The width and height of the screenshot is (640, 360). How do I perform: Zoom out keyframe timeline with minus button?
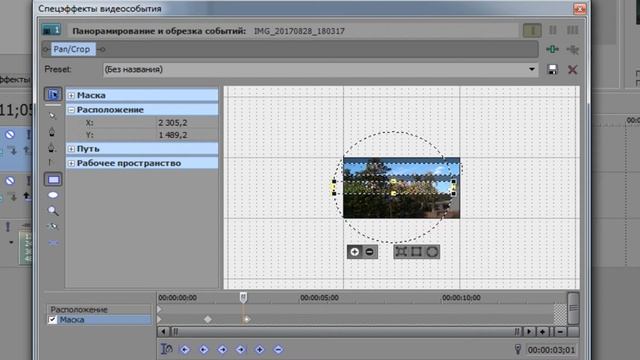tap(560, 332)
